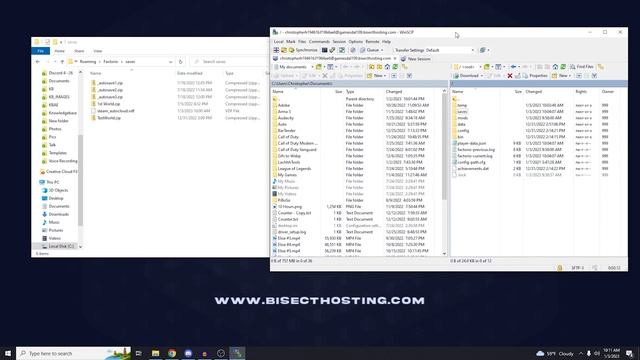Click the up arrow in File Explorer
This screenshot has width=640, height=360.
click(x=62, y=62)
